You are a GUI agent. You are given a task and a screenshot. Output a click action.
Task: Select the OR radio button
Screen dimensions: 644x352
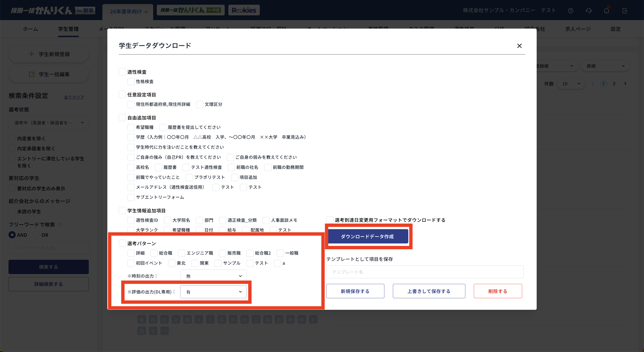point(36,235)
